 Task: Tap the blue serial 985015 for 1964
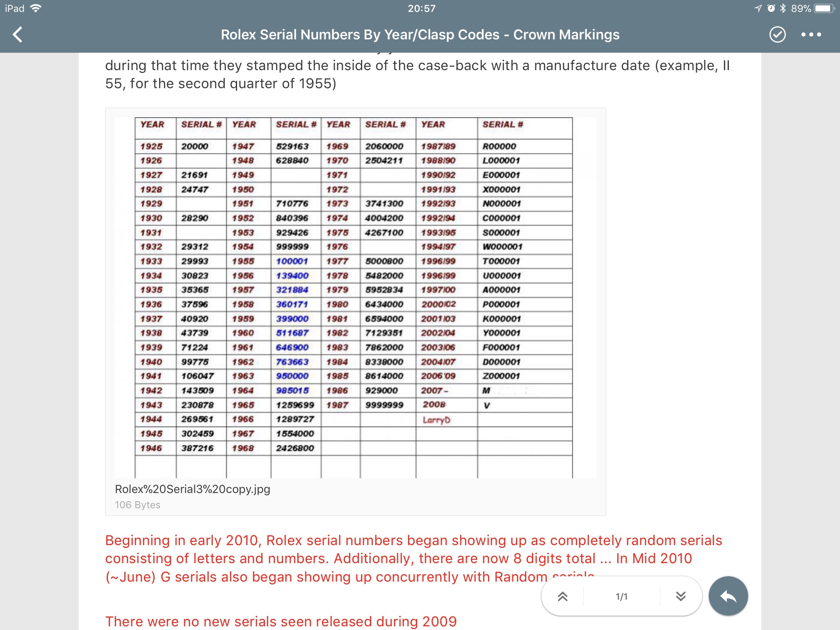(x=292, y=390)
